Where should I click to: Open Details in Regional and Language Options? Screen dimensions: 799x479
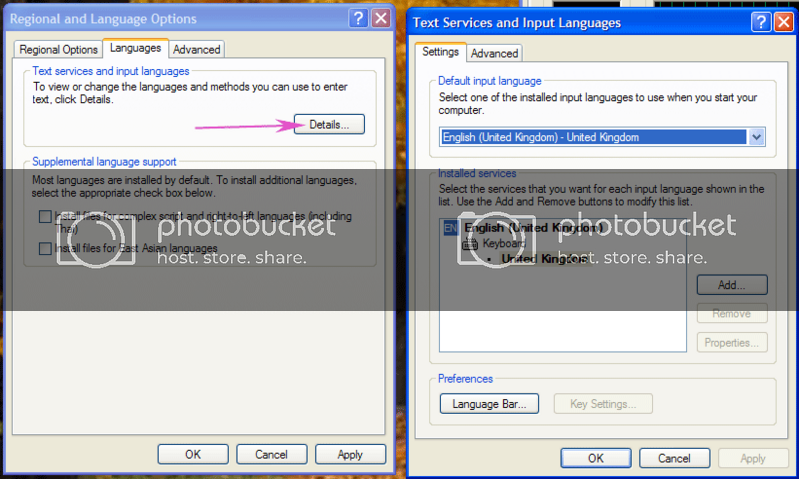[x=329, y=124]
